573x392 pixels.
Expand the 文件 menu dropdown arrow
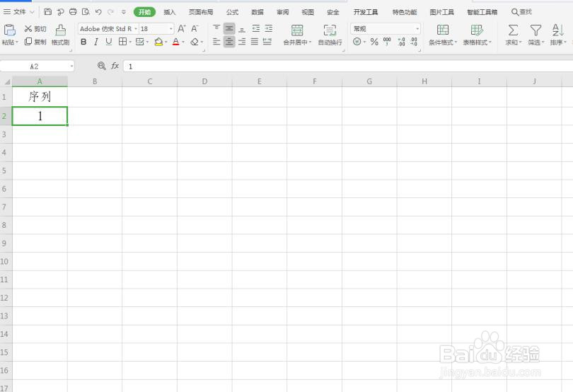pyautogui.click(x=32, y=12)
